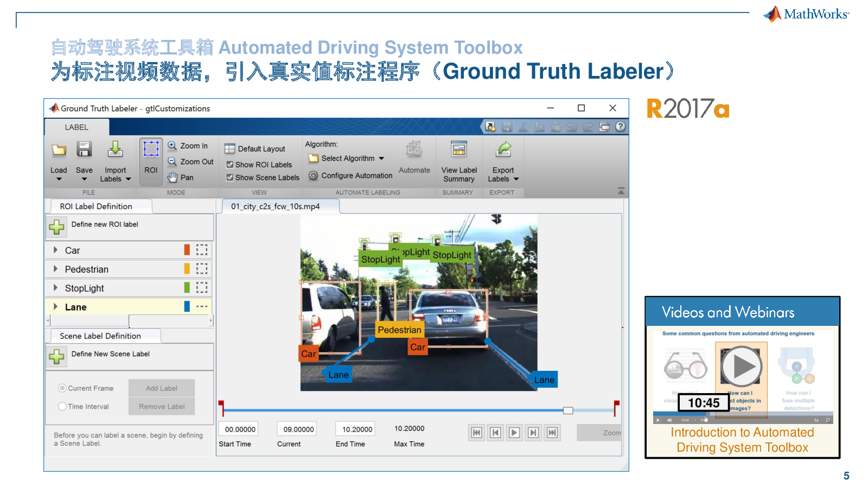
Task: Open Configure Automation settings
Action: [x=350, y=176]
